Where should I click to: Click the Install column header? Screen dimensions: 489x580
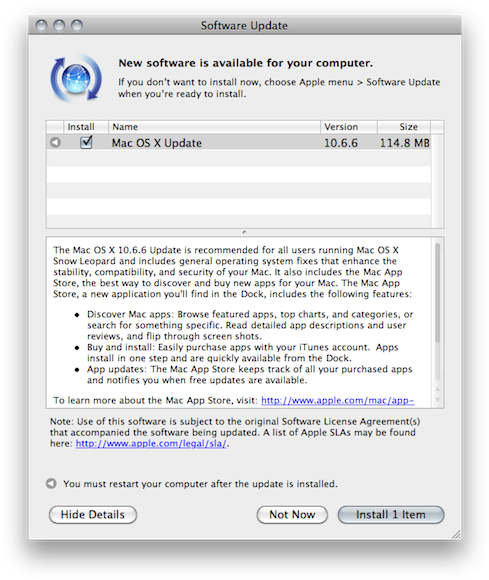click(86, 127)
